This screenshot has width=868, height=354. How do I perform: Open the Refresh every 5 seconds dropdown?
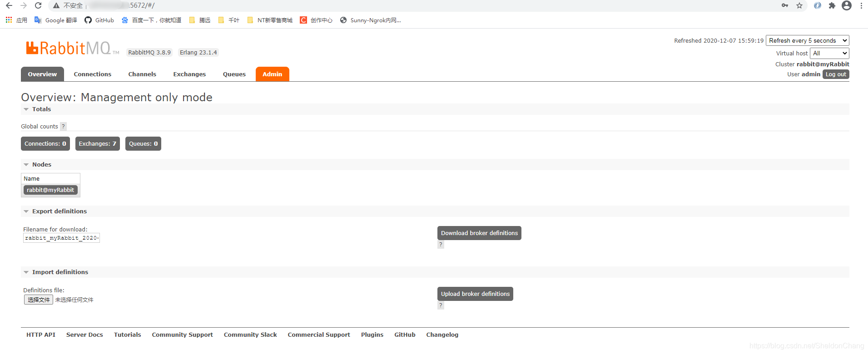pyautogui.click(x=808, y=40)
